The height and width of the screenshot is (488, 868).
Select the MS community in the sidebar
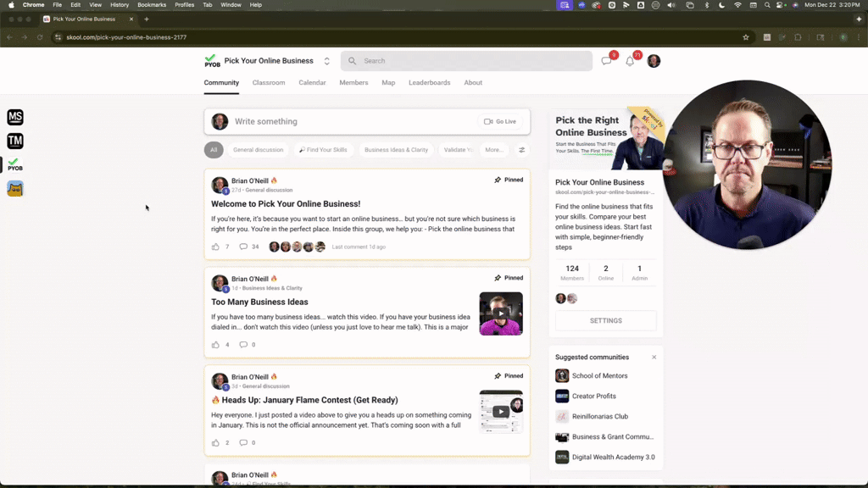pos(15,117)
